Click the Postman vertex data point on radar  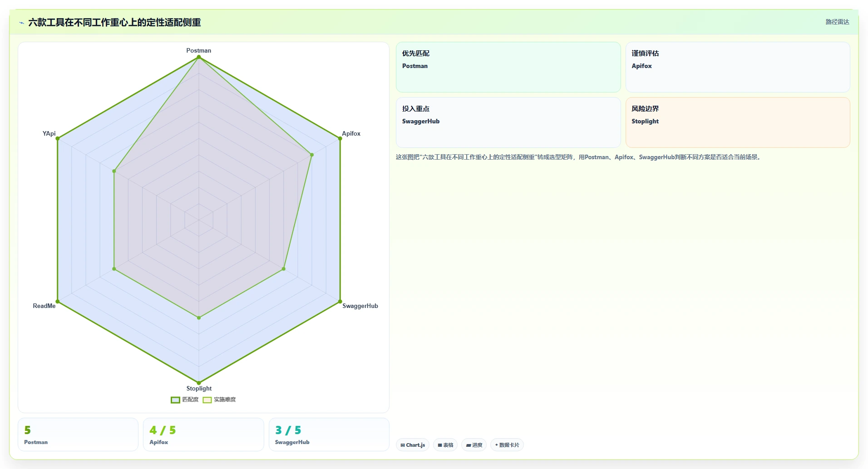pyautogui.click(x=199, y=57)
